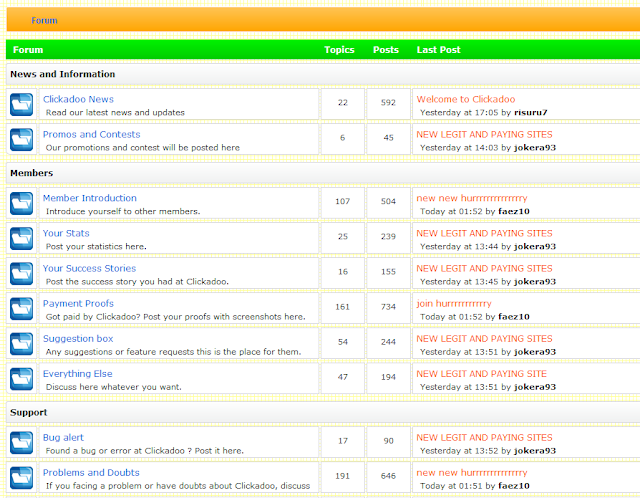The image size is (640, 498).
Task: Click the folder icon beside Promos and Contests
Action: coord(22,140)
